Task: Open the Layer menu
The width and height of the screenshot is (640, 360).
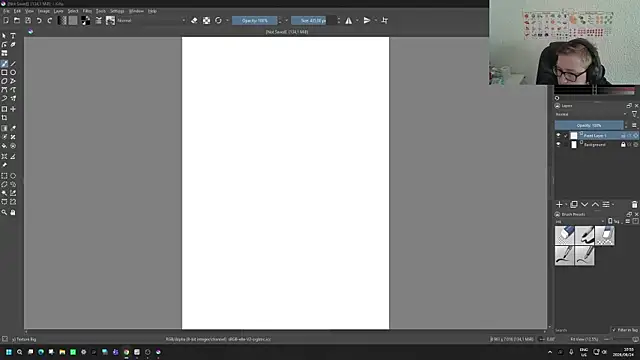Action: point(58,11)
